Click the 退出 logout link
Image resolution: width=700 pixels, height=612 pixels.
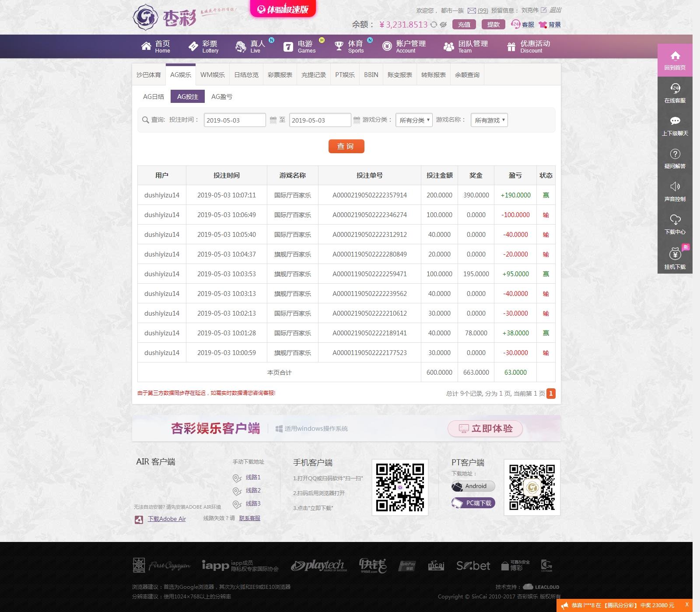555,10
